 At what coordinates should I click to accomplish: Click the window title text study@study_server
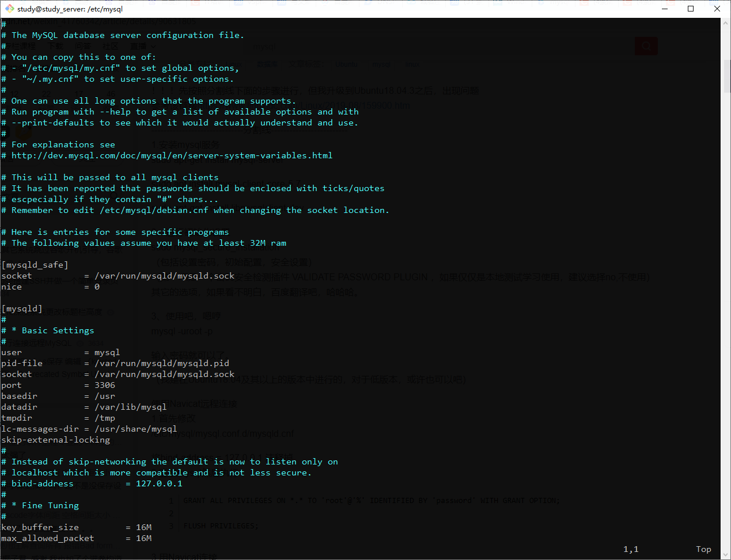coord(70,9)
